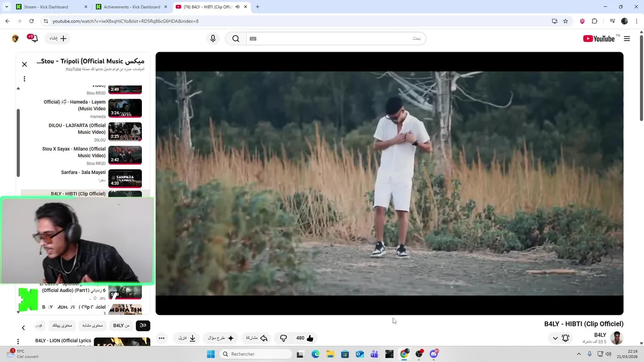Open Chrome tab search dropdown
Screen dimensions: 644x362
tap(6, 7)
